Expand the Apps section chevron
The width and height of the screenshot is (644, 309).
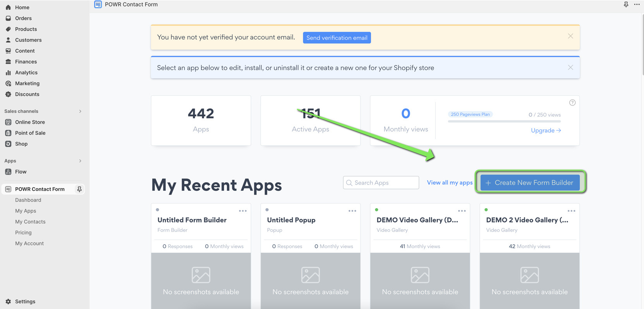pos(80,161)
